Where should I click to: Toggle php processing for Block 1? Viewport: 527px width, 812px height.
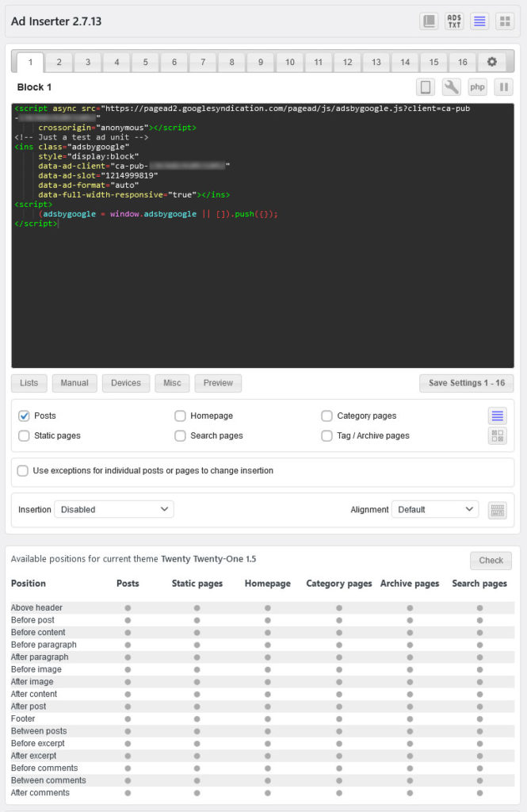[x=477, y=87]
